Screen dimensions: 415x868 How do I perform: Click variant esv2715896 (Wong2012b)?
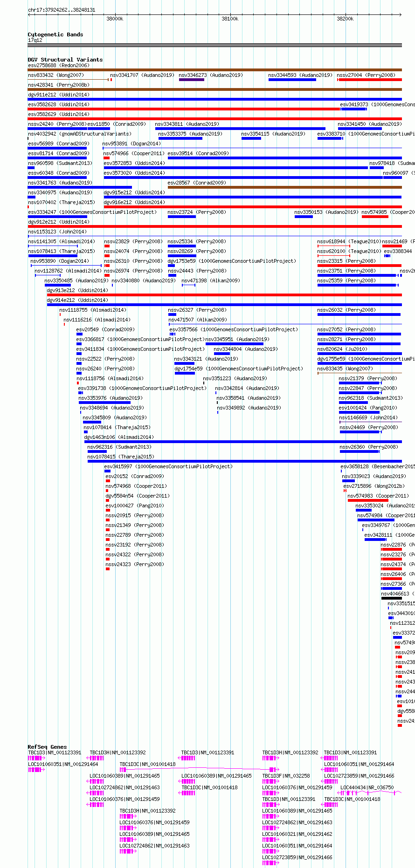tap(374, 486)
